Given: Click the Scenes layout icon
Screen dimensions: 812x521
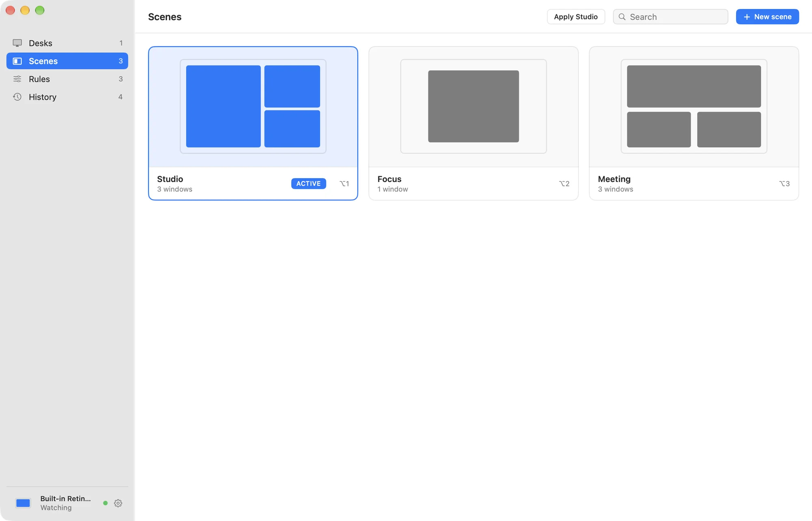Looking at the screenshot, I should point(17,61).
